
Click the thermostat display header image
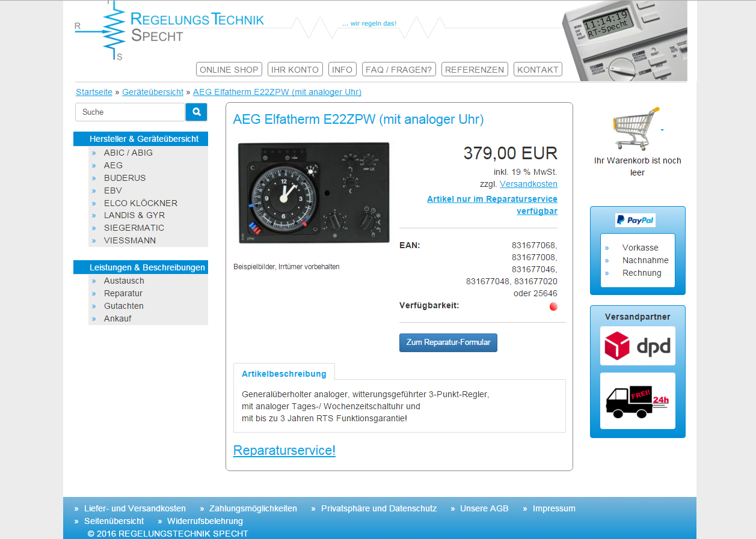pyautogui.click(x=624, y=41)
